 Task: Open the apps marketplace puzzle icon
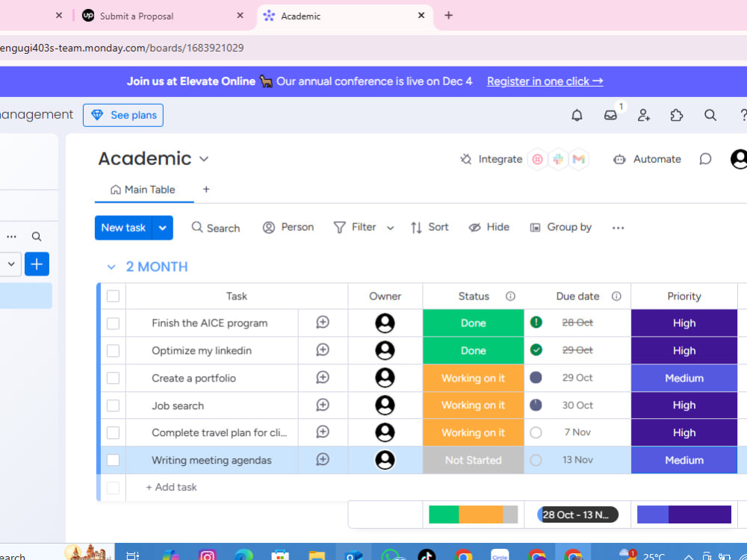677,115
